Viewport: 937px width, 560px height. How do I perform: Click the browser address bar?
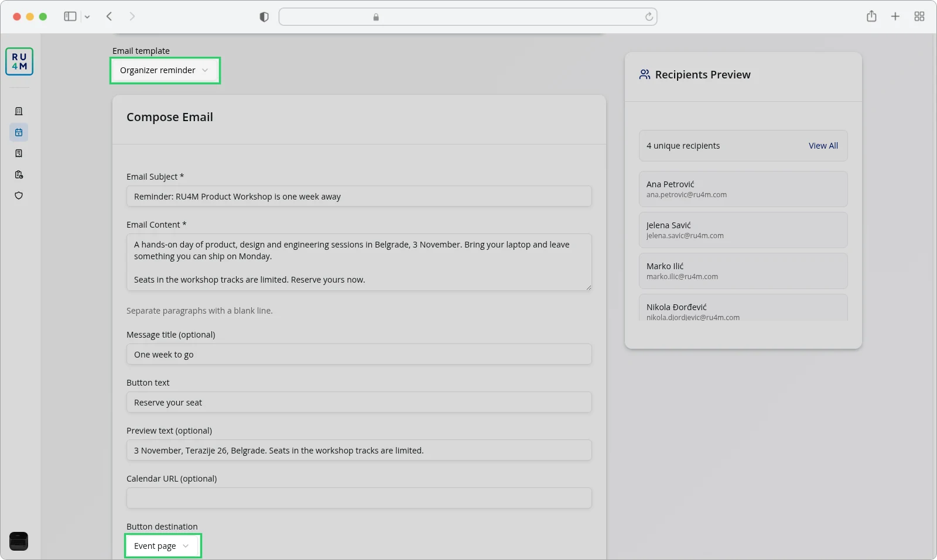(x=468, y=17)
